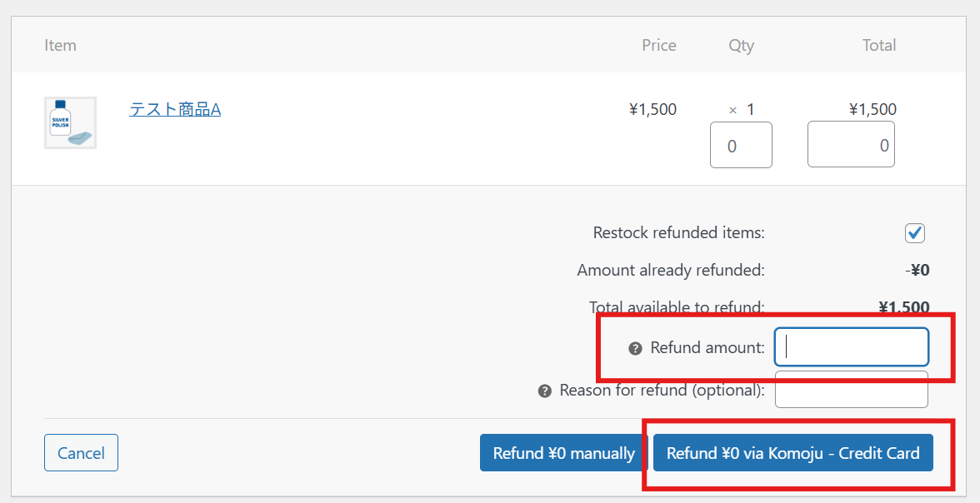Image resolution: width=980 pixels, height=503 pixels.
Task: Click the help icon beside Refund amount
Action: (x=635, y=348)
